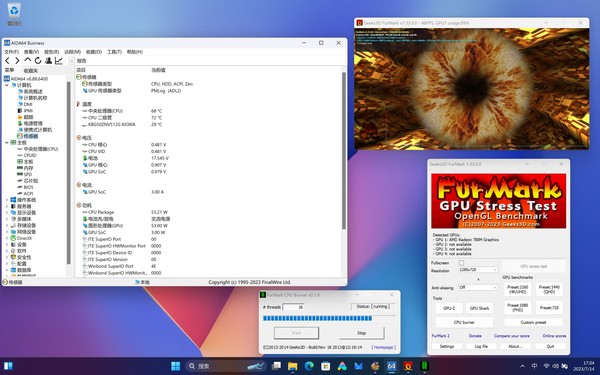
Task: Stop the FurMark CPU Burner
Action: [362, 333]
